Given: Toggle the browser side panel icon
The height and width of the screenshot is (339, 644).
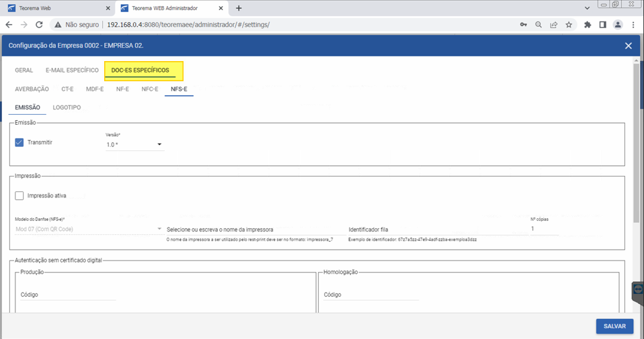Looking at the screenshot, I should point(602,25).
